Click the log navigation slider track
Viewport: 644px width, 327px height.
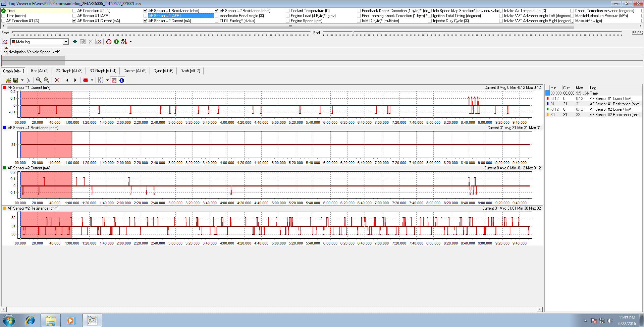322,61
